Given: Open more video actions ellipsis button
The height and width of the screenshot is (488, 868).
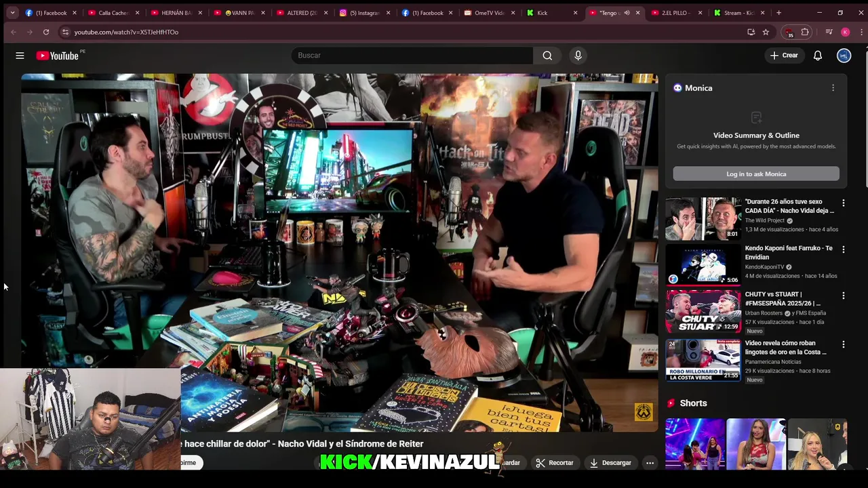Looking at the screenshot, I should 650,463.
